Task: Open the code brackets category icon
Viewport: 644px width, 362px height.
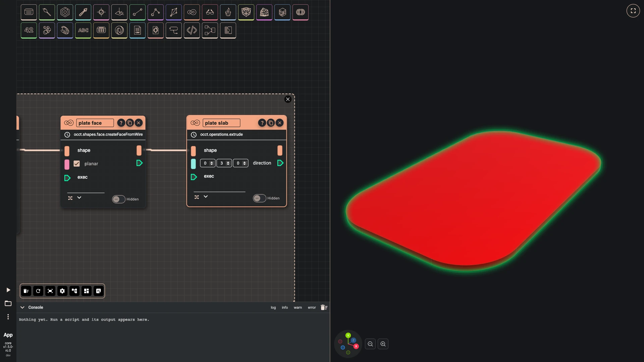Action: pos(192,30)
